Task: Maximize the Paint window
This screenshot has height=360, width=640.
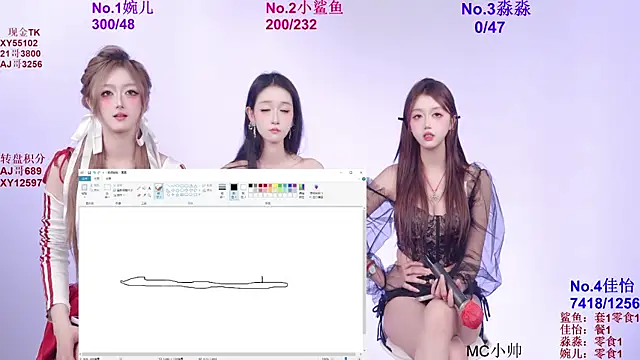Action: pyautogui.click(x=351, y=172)
